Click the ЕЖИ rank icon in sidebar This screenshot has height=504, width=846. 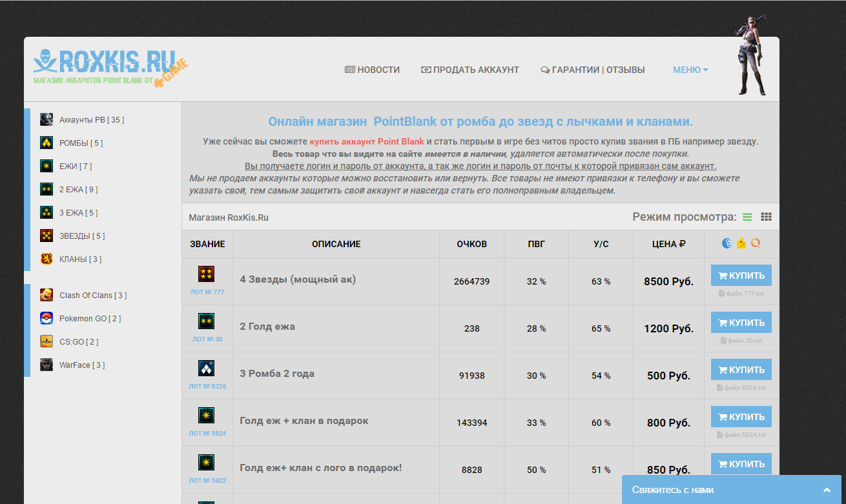(x=46, y=166)
